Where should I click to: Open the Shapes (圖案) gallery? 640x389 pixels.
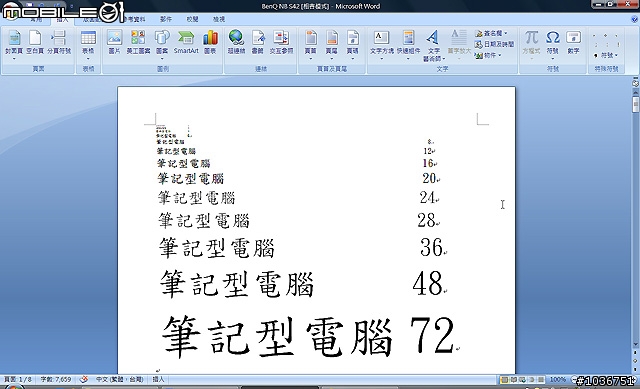(162, 44)
